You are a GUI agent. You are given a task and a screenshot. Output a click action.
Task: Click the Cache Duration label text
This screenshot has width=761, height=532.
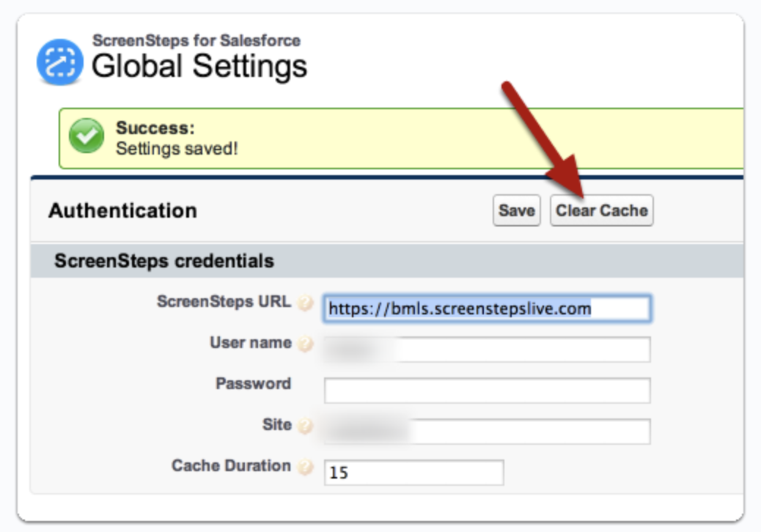click(231, 466)
